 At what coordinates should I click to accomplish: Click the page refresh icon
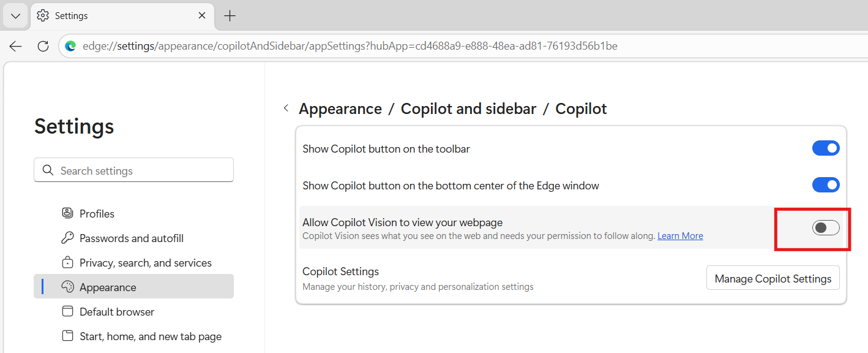(43, 46)
